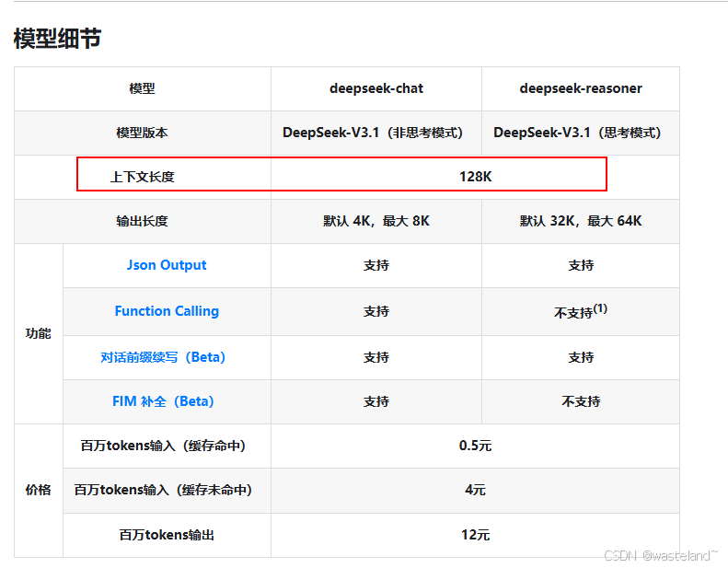
Task: Click the 模型细节 heading
Action: click(x=57, y=39)
